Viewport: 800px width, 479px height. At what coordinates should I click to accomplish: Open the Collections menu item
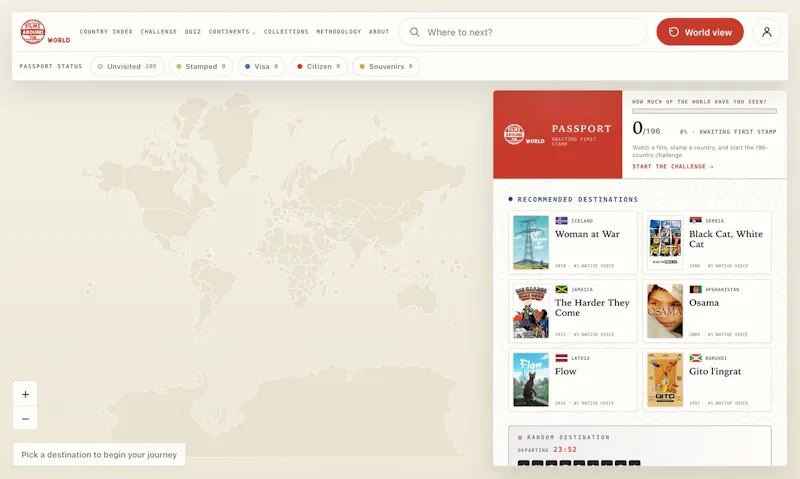tap(286, 32)
